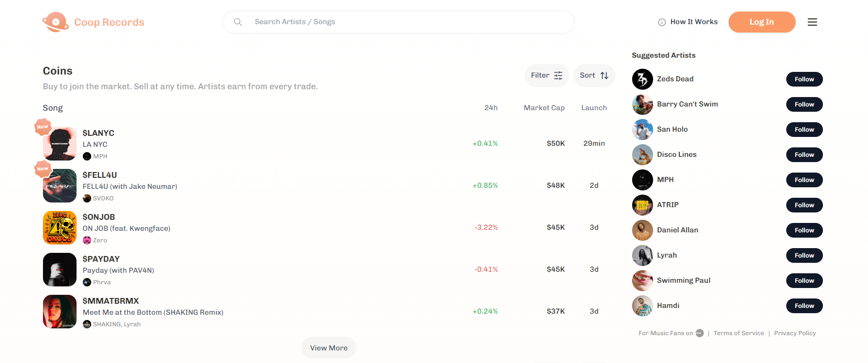Click the Launch column header
This screenshot has height=363, width=868.
(594, 108)
